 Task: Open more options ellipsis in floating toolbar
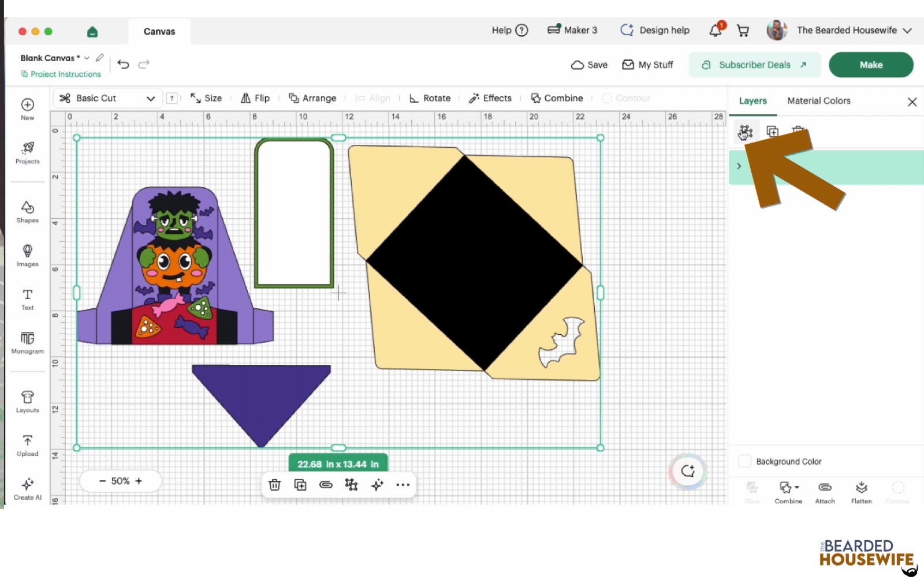tap(403, 485)
